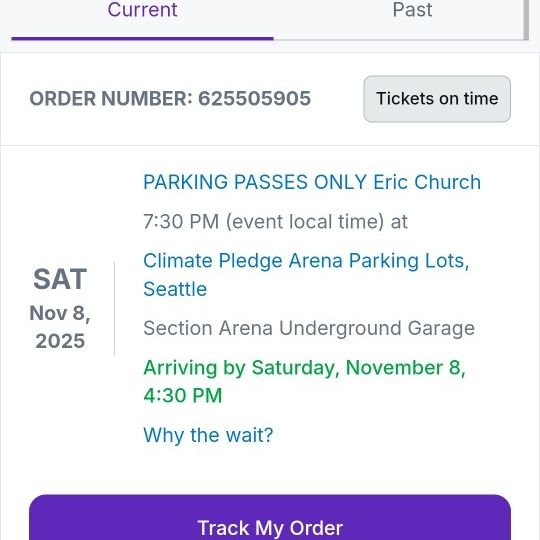Image resolution: width=540 pixels, height=540 pixels.
Task: Click the word Seattle in venue link
Action: tap(175, 289)
